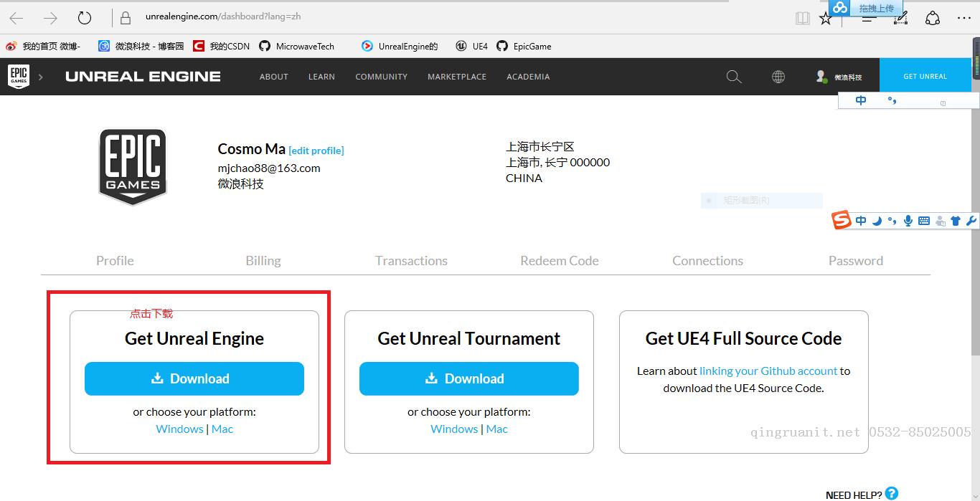The image size is (980, 501).
Task: Open the LEARN menu
Action: pyautogui.click(x=321, y=77)
